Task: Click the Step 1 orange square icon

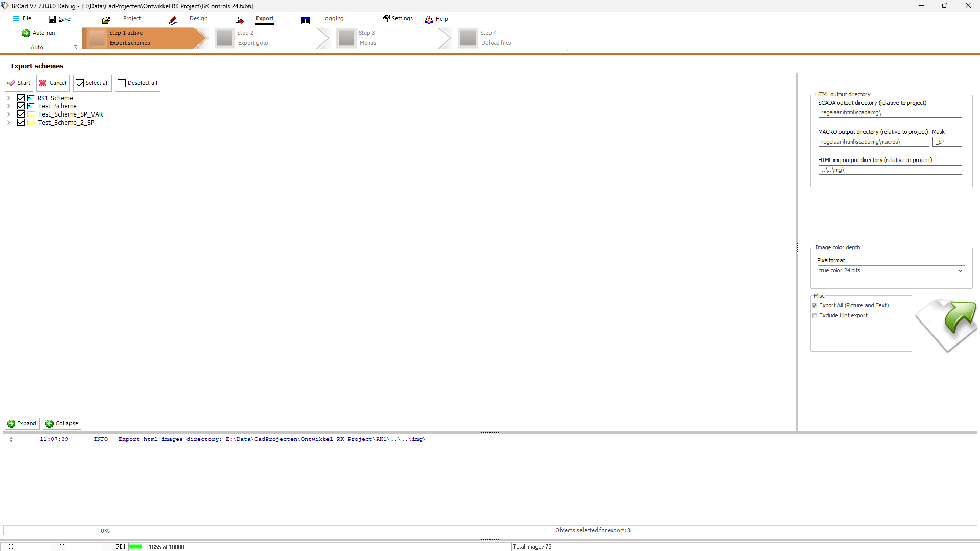Action: (97, 38)
